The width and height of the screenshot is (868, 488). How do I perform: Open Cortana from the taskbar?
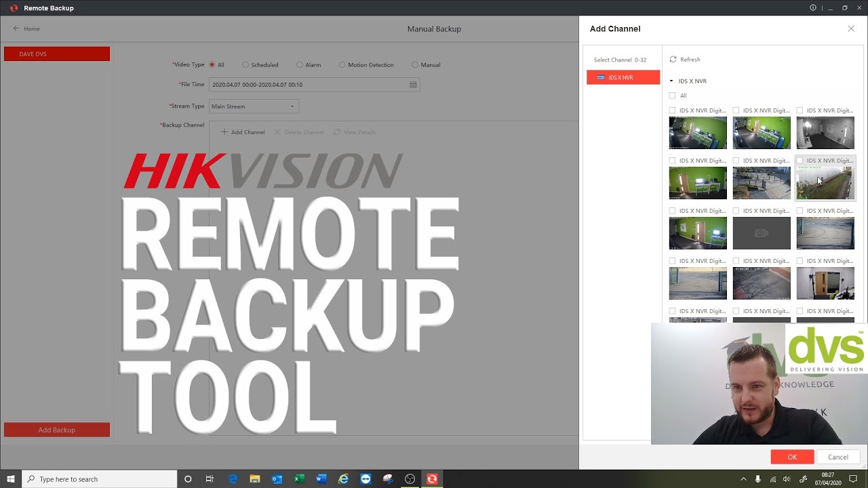tap(188, 479)
